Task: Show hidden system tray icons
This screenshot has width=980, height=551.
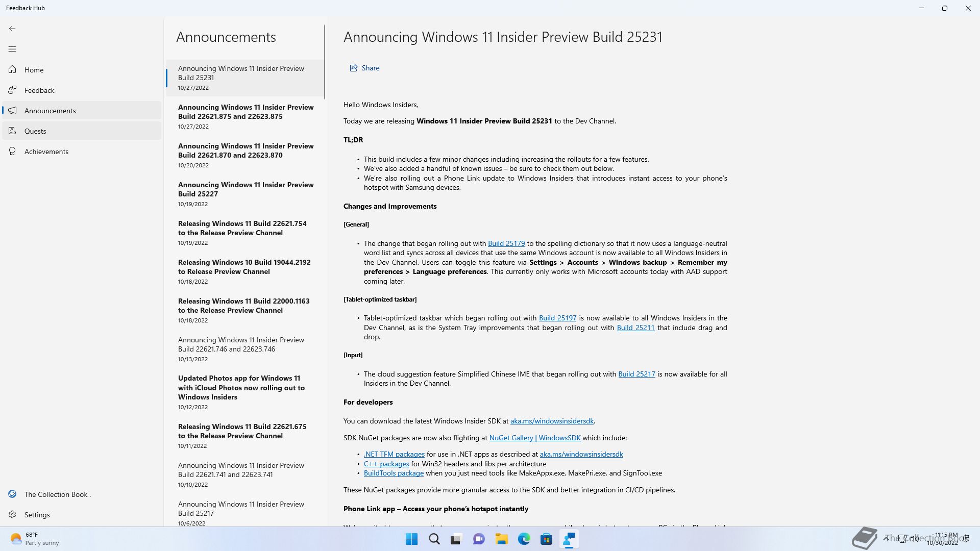Action: pyautogui.click(x=887, y=539)
